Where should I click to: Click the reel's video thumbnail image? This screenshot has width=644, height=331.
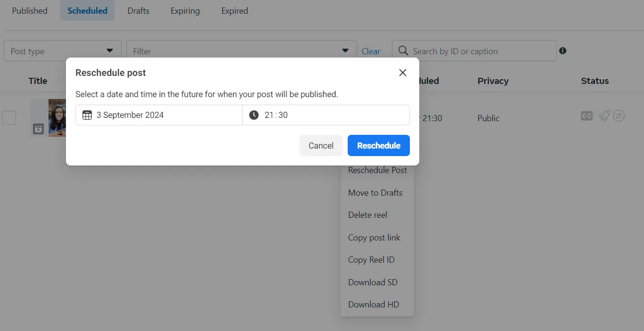coord(57,117)
